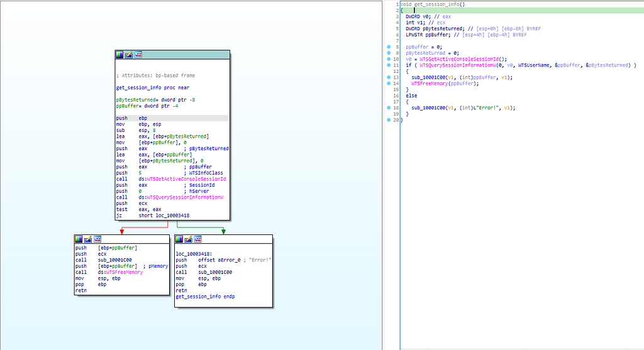The width and height of the screenshot is (644, 350).
Task: Toggle breakpoint dot on pseudocode line 11
Action: 389,65
